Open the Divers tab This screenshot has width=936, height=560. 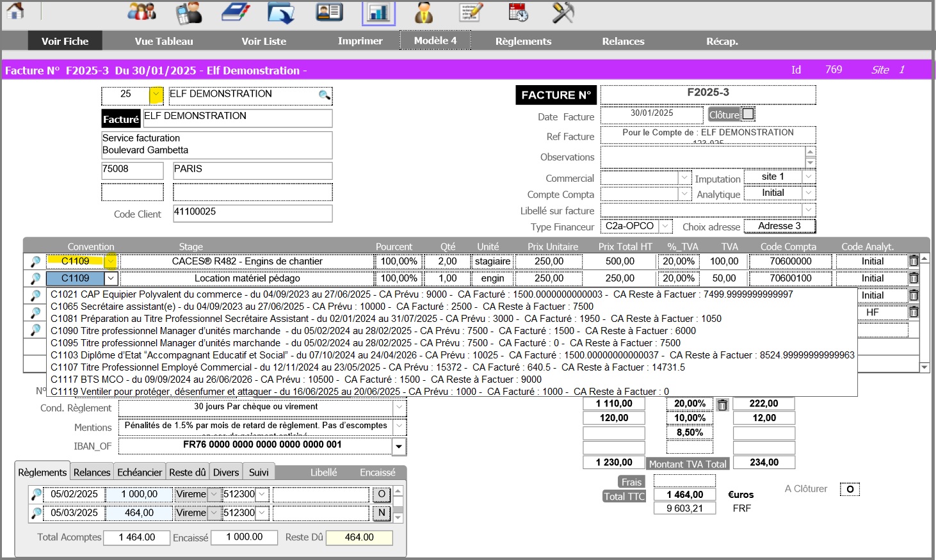point(226,472)
